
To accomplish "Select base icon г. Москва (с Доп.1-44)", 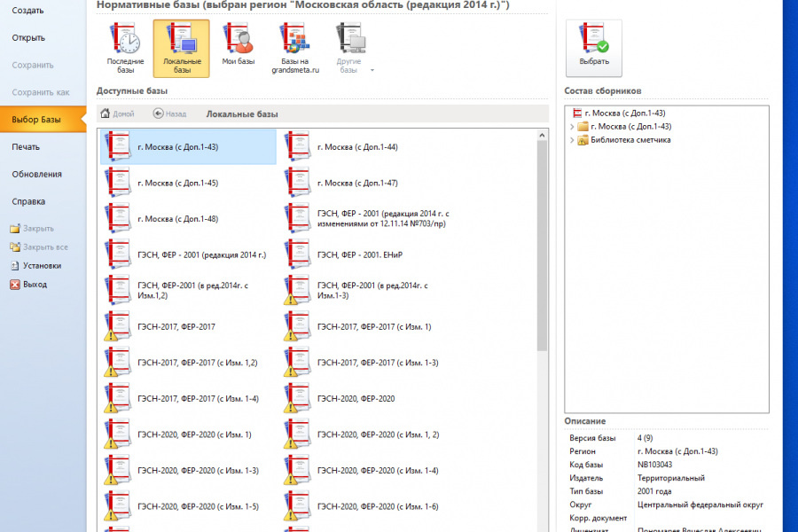I will pos(297,146).
